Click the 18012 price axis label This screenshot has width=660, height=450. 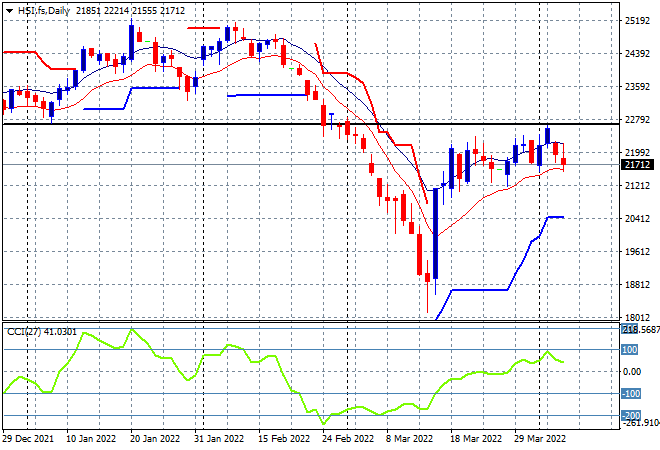(637, 317)
